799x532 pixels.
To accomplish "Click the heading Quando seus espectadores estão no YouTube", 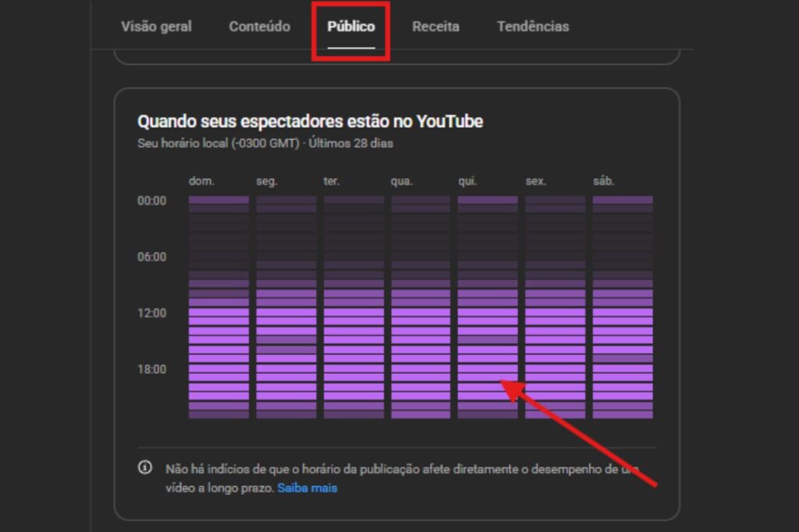I will (311, 122).
